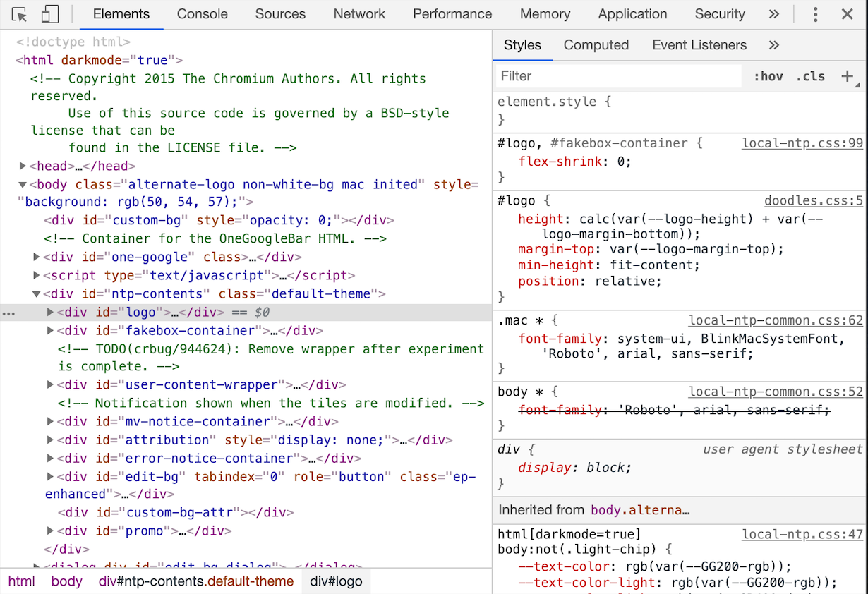The height and width of the screenshot is (594, 868).
Task: Toggle the device toolbar icon
Action: point(49,14)
